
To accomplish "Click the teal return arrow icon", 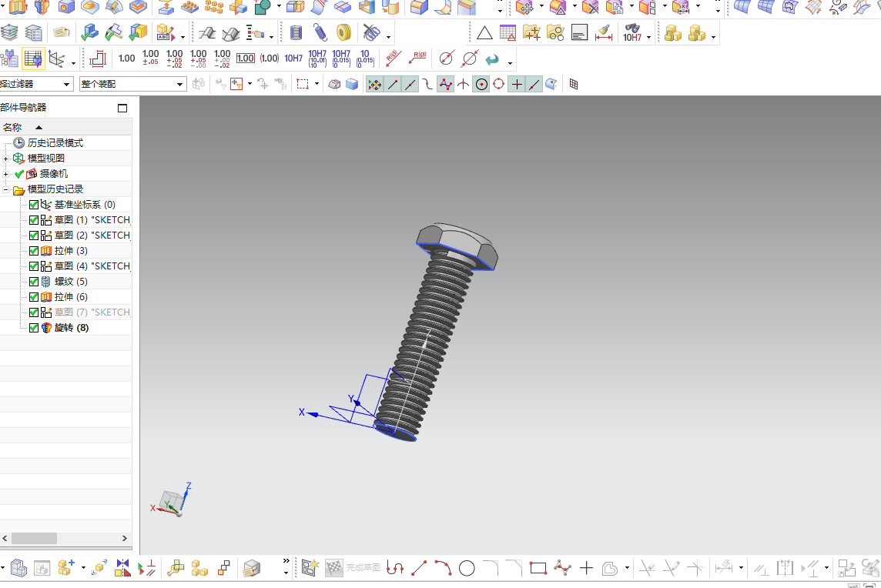I will tap(492, 58).
